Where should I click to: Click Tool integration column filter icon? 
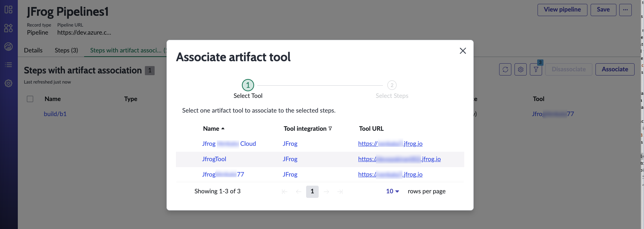click(330, 129)
